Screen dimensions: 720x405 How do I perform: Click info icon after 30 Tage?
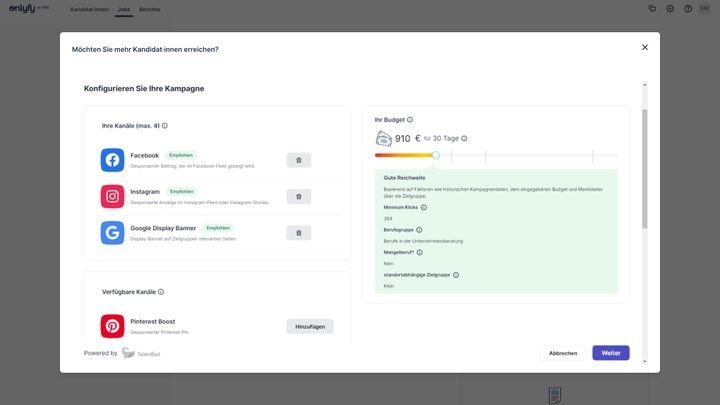(464, 139)
